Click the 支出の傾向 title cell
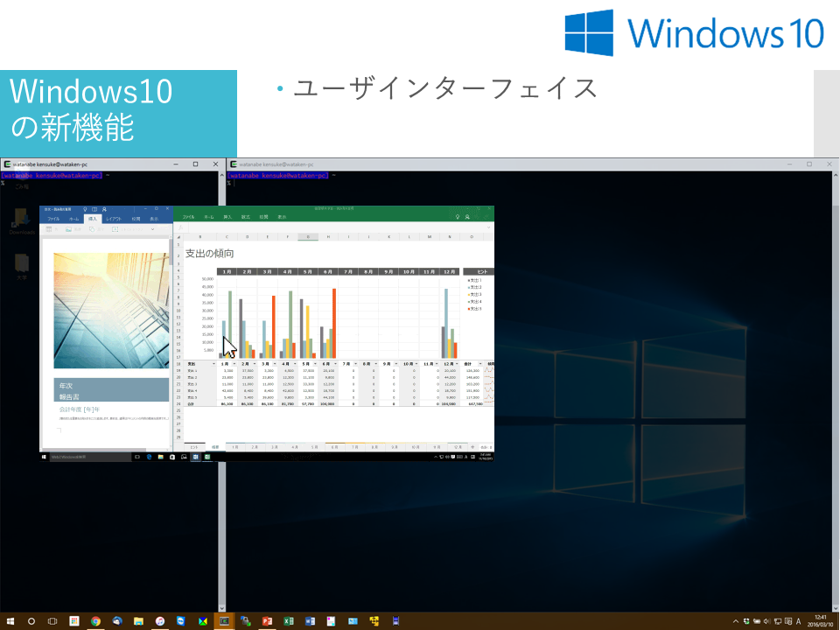This screenshot has width=840, height=630. pos(209,254)
